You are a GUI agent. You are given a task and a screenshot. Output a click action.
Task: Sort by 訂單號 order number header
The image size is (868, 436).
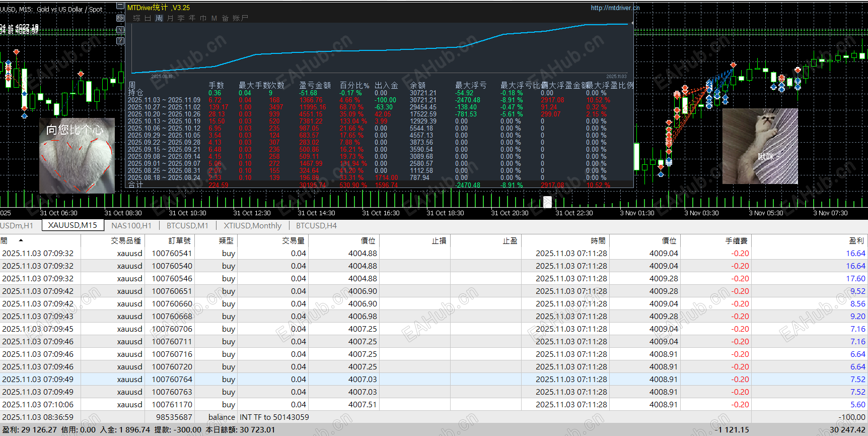point(179,241)
